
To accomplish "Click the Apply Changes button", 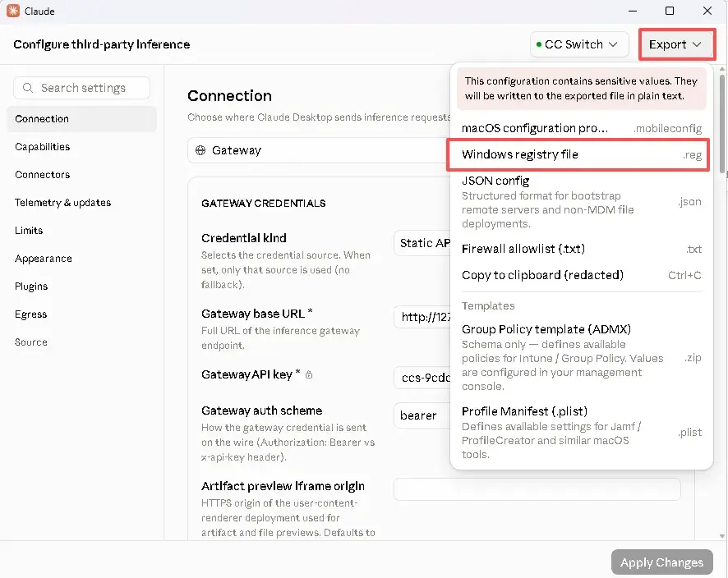I will point(661,562).
